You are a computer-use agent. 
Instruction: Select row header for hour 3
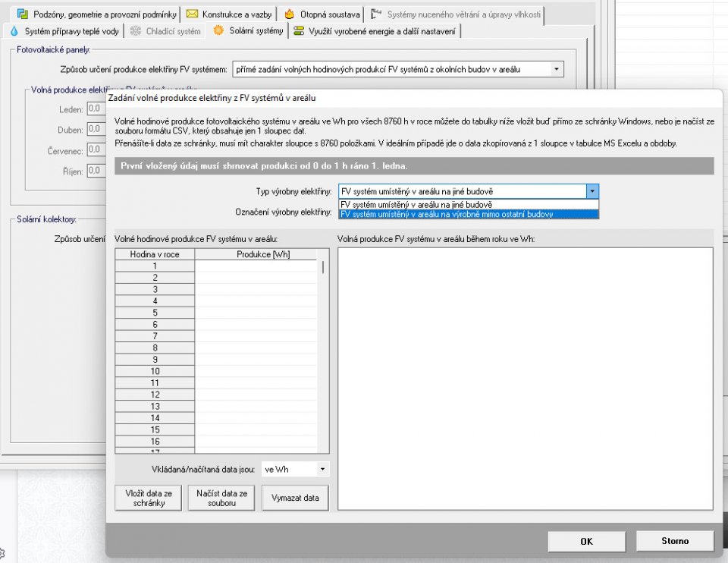click(155, 289)
